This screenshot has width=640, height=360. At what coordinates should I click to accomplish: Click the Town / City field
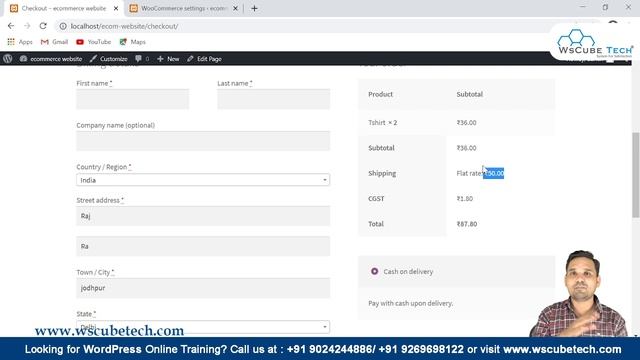point(203,288)
